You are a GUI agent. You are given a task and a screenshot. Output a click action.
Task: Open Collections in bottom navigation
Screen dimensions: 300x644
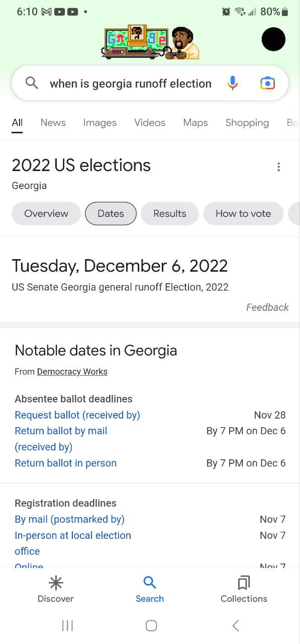[244, 590]
